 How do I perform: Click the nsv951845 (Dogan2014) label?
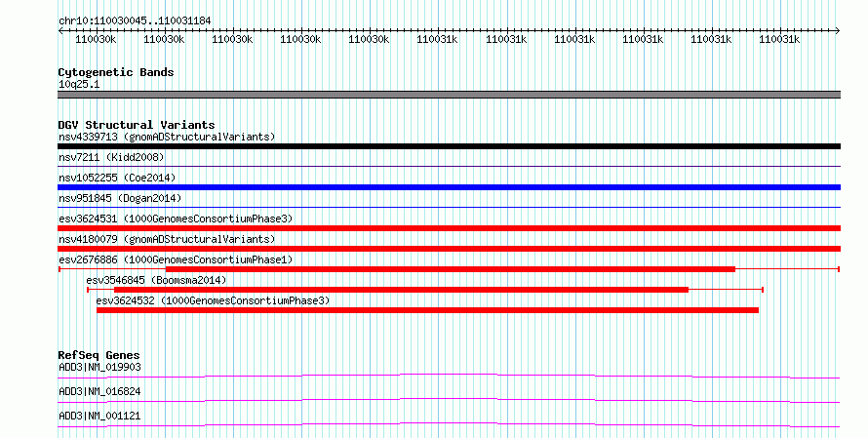coord(120,198)
